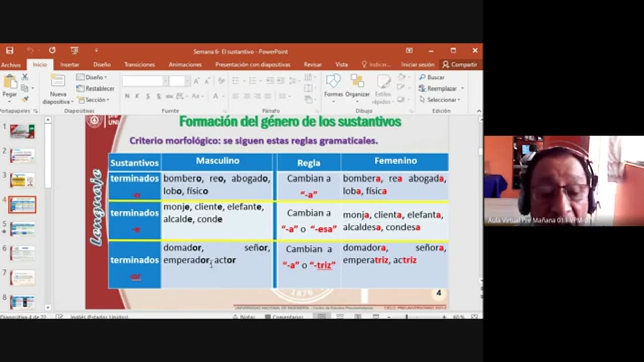Click the bullets list icon
The image size is (644, 362).
(236, 81)
